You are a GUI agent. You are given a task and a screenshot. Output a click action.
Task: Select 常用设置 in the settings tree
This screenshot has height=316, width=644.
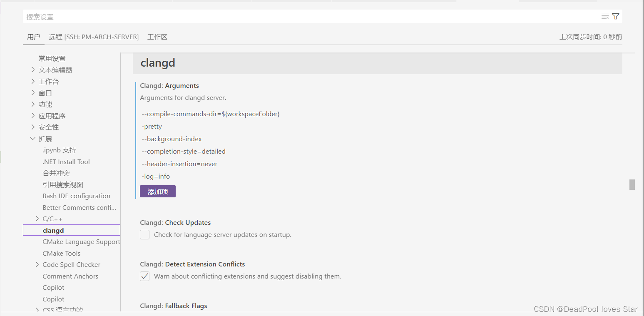[52, 59]
